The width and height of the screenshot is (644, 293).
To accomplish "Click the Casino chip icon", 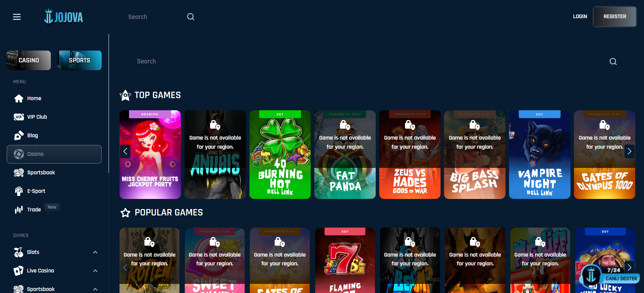I will pos(19,154).
